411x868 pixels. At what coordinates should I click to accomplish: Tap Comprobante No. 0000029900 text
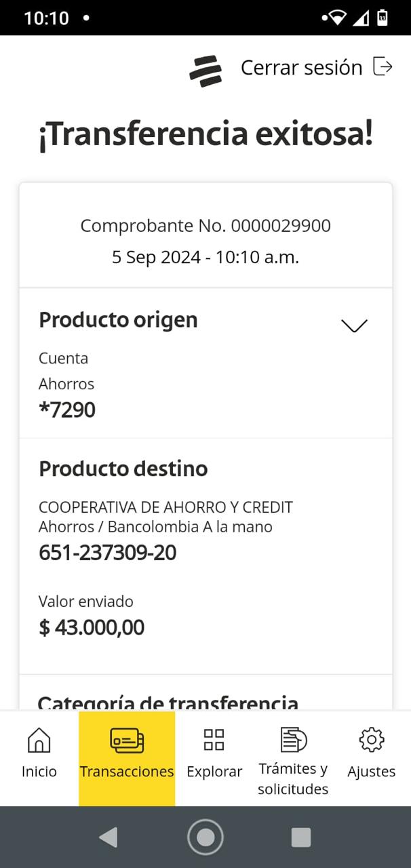coord(206,226)
